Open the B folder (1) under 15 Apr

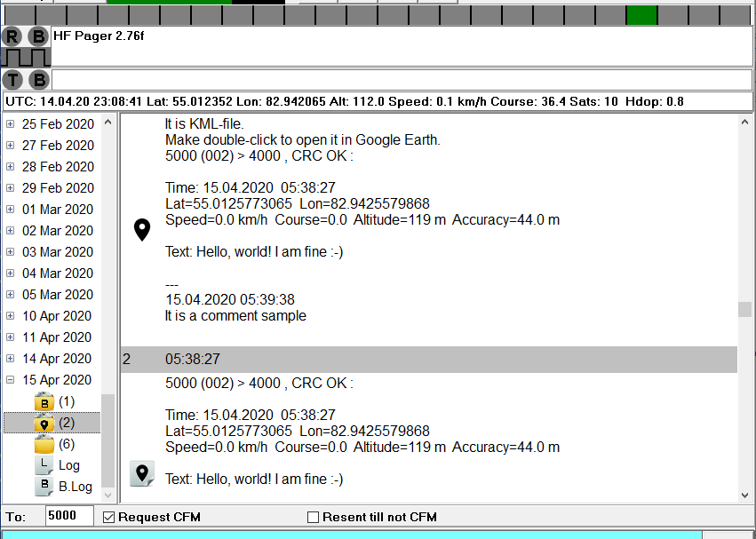click(x=44, y=401)
